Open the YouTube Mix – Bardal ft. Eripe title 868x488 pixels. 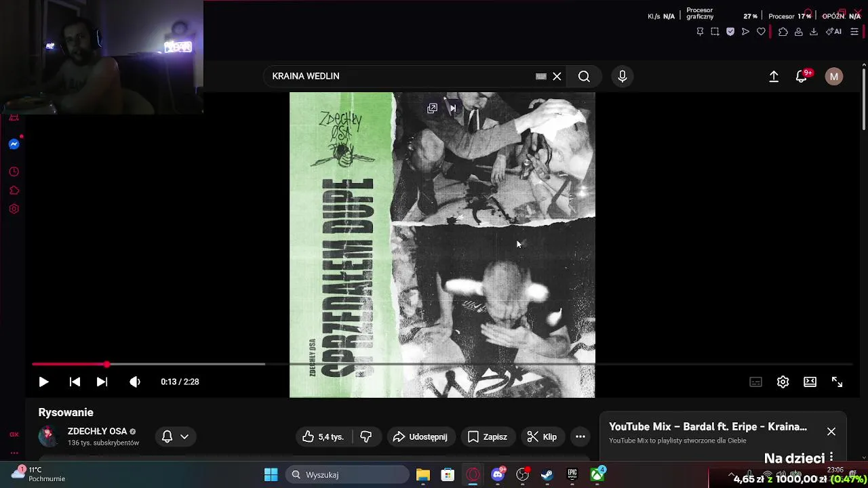tap(708, 426)
